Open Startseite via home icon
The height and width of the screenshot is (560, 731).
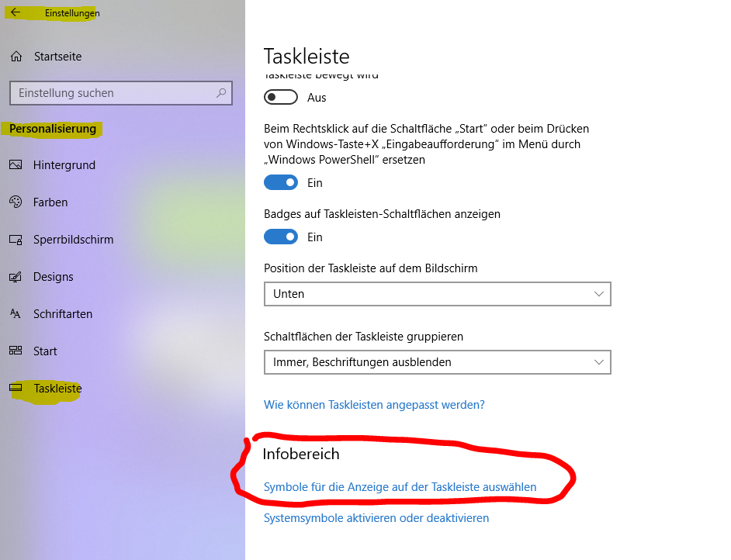[16, 57]
